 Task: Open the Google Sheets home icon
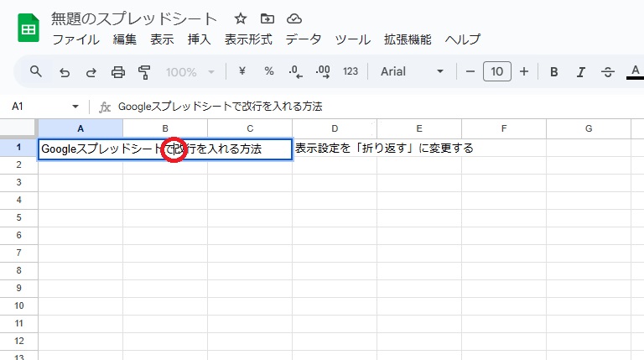(x=29, y=28)
